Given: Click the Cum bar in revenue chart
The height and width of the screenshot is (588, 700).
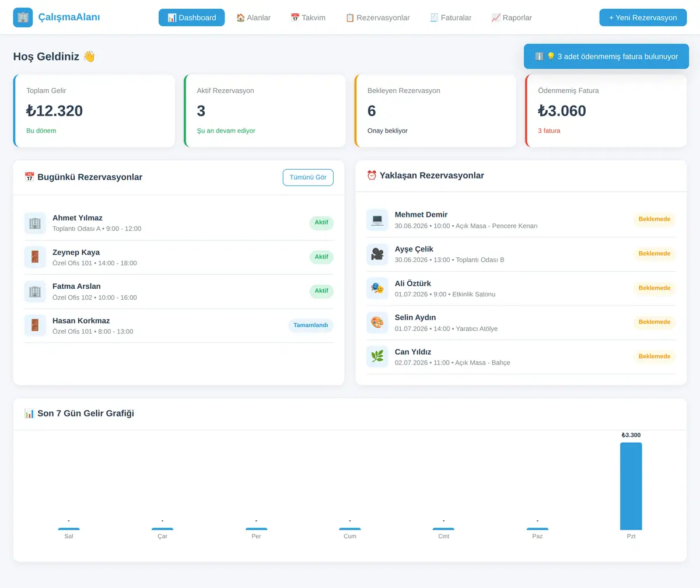Looking at the screenshot, I should click(350, 529).
